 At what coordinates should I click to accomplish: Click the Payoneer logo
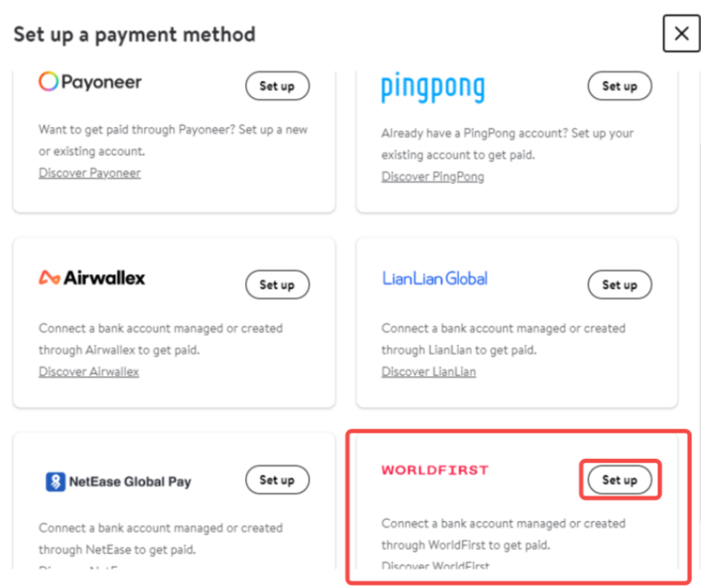90,82
